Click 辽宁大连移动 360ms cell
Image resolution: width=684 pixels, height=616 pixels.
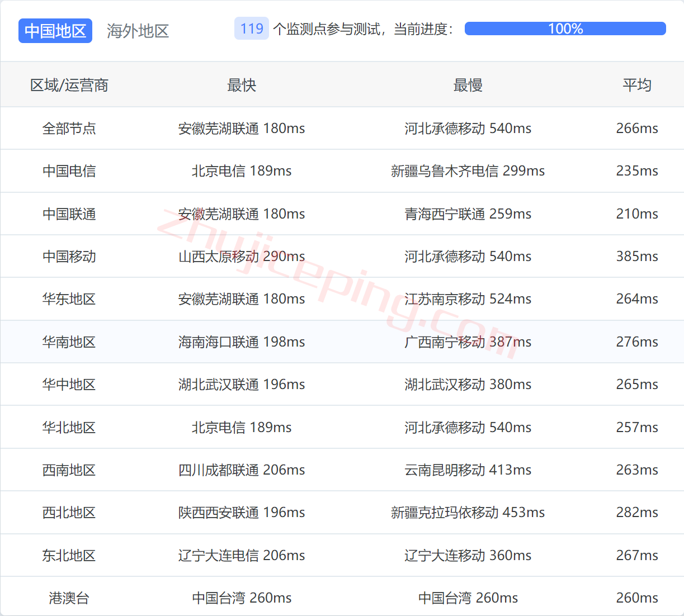pos(468,555)
